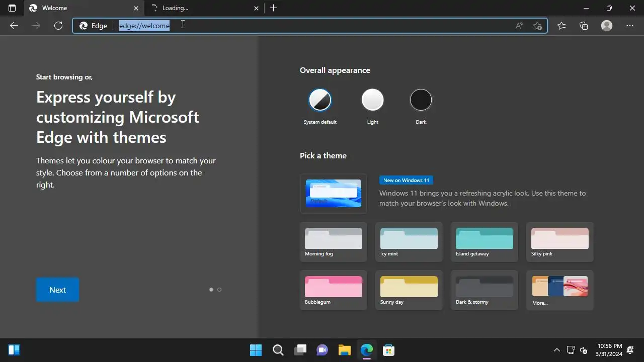Close the Loading tab
644x362 pixels.
(x=256, y=8)
